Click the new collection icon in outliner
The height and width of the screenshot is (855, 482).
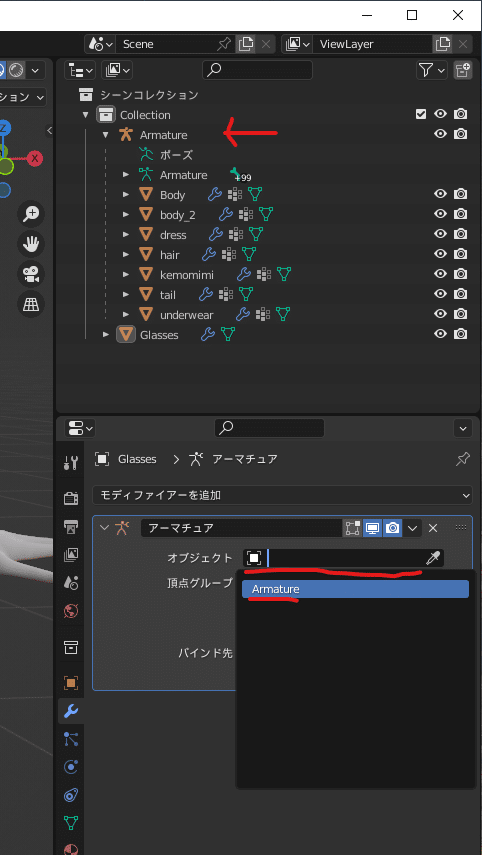coord(463,70)
